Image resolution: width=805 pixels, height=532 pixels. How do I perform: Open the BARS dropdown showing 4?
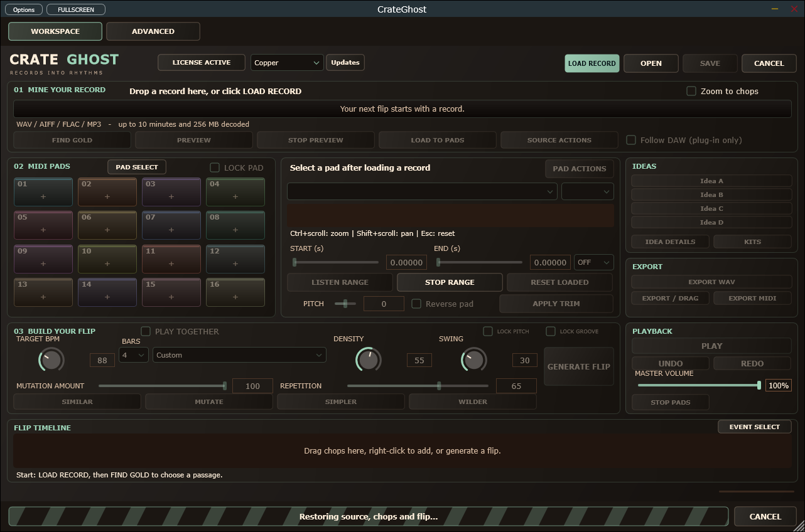(134, 355)
